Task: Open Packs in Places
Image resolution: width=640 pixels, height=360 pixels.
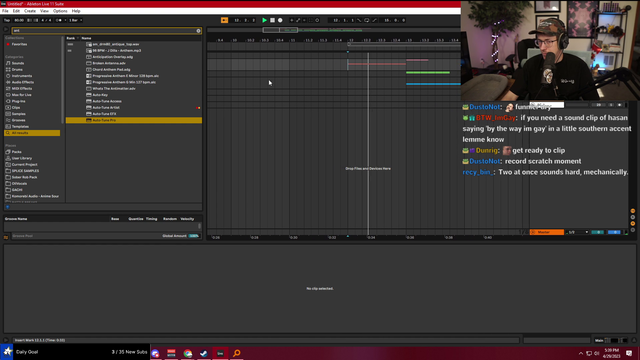Action: click(x=16, y=152)
